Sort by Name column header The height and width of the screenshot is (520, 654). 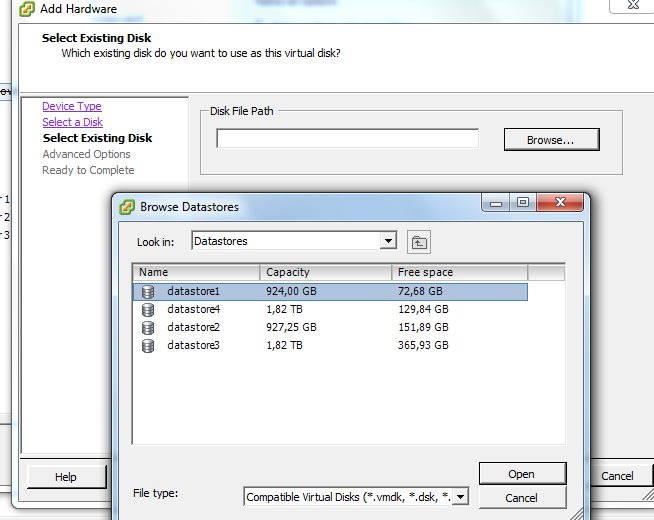(x=196, y=272)
